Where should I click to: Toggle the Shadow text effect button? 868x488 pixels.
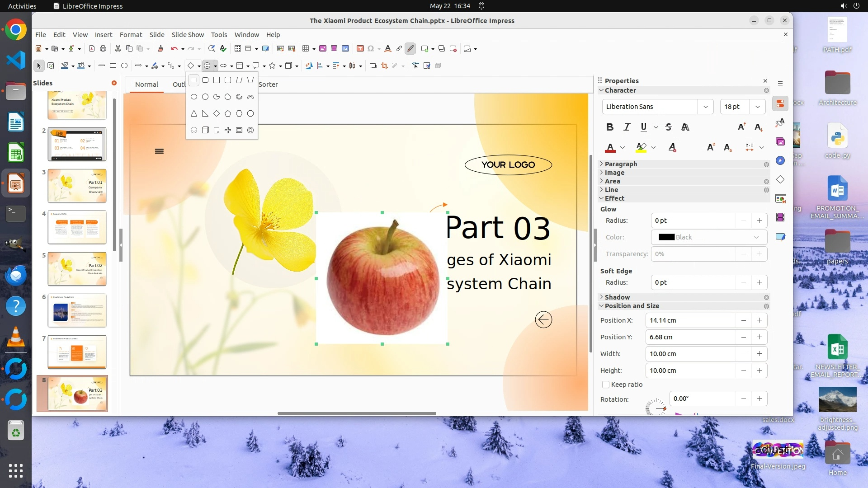coord(685,127)
